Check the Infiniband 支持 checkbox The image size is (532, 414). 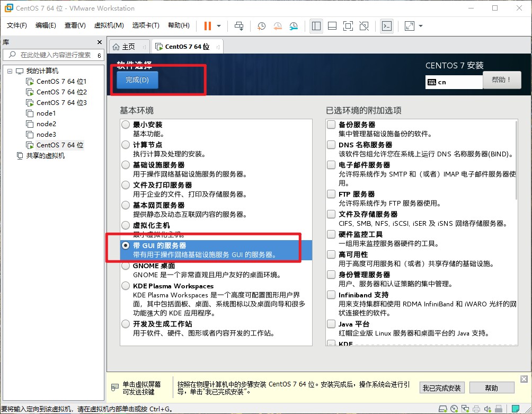click(x=331, y=295)
